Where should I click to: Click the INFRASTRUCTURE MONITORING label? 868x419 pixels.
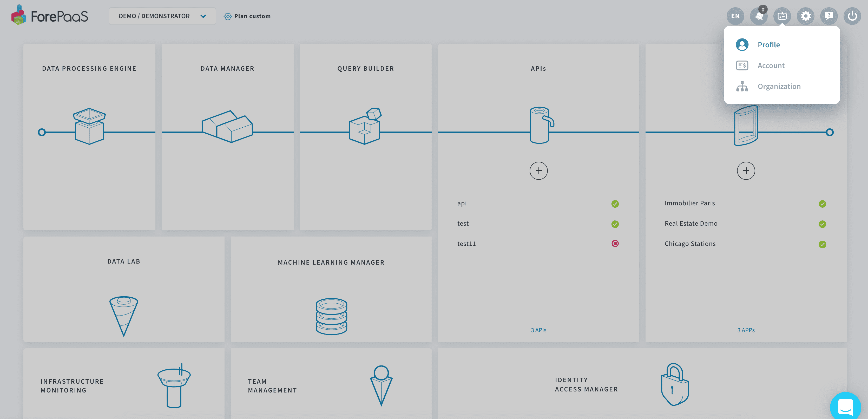click(72, 386)
